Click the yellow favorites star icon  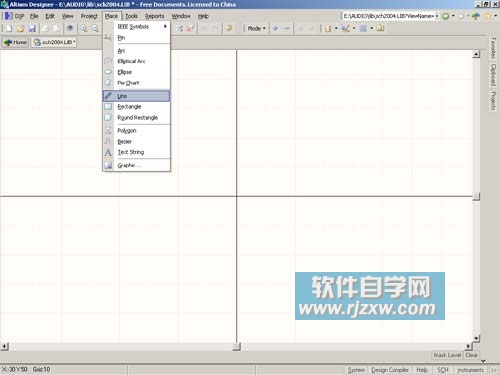[x=488, y=16]
